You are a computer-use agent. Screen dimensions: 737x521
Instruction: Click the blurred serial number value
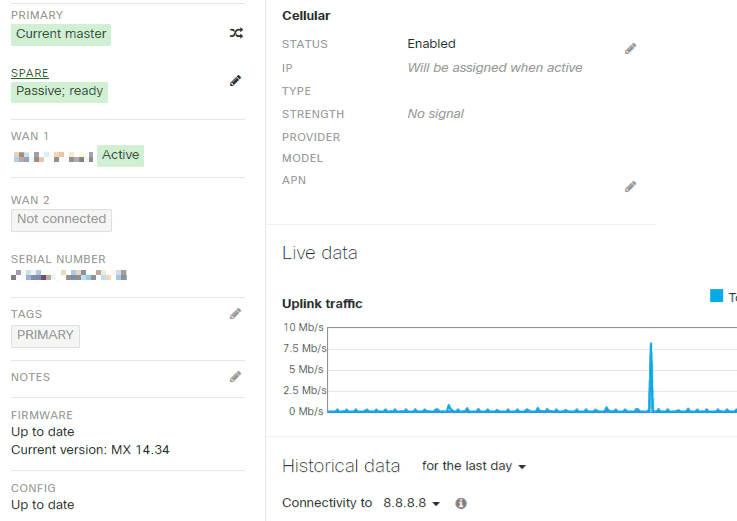click(x=69, y=275)
